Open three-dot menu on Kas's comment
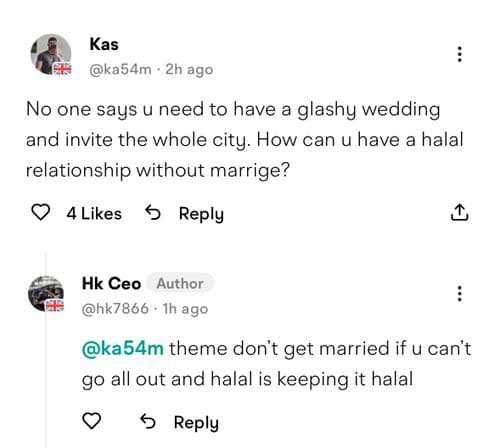This screenshot has width=500, height=448. 460,54
